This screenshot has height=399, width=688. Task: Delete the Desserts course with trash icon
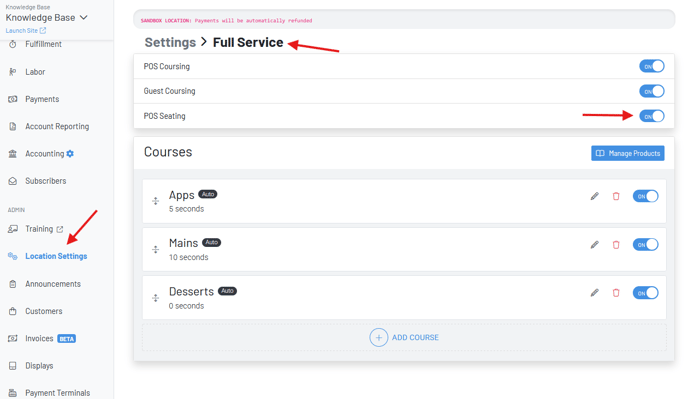[x=616, y=293]
